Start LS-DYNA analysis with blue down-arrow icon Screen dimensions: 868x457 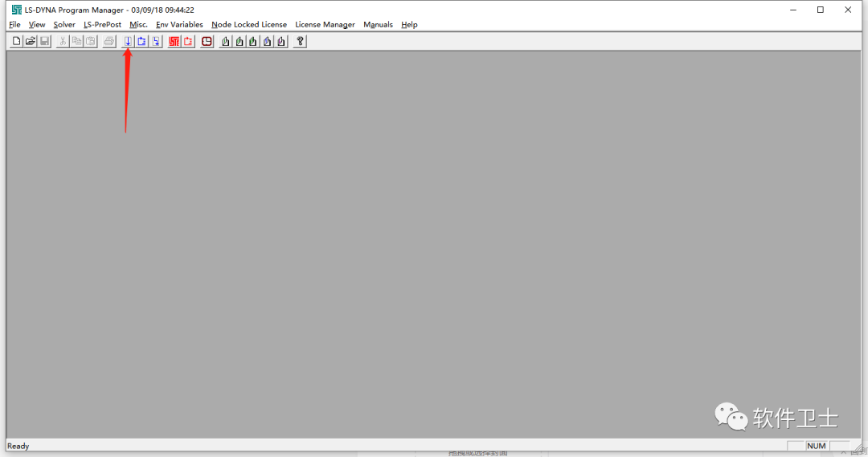(128, 41)
